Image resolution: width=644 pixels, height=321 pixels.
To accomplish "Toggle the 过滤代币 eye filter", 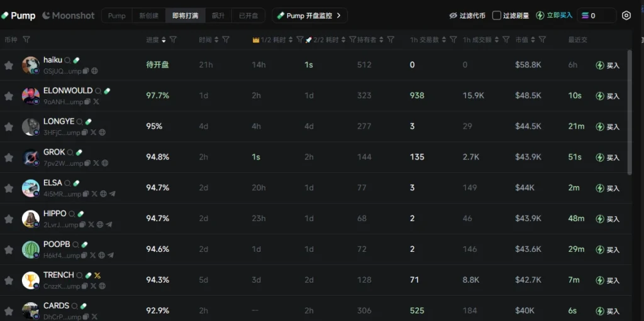I will 467,16.
